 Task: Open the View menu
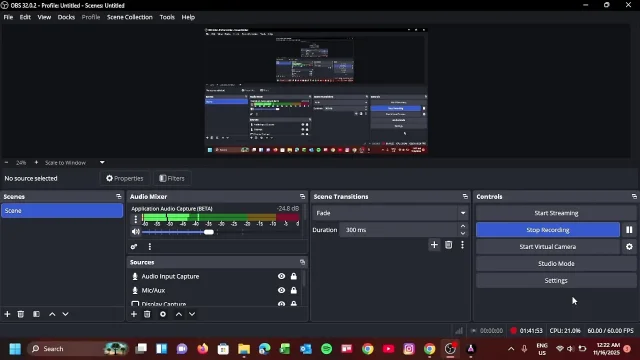click(44, 17)
